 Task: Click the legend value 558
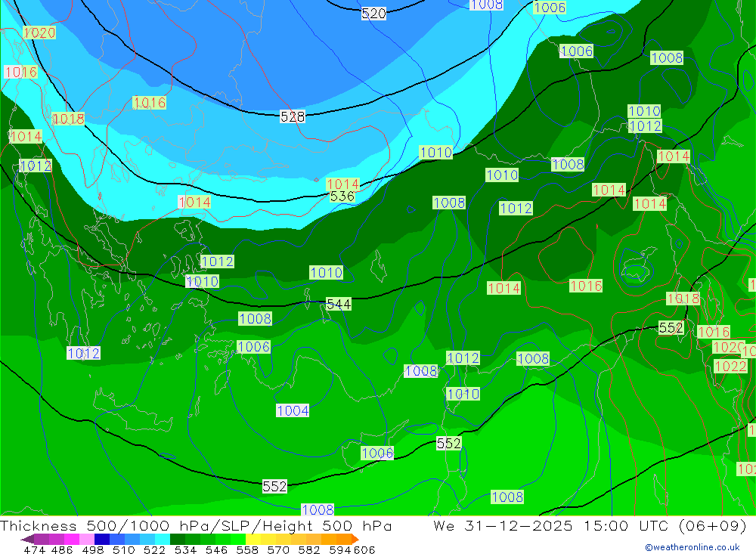tap(247, 549)
